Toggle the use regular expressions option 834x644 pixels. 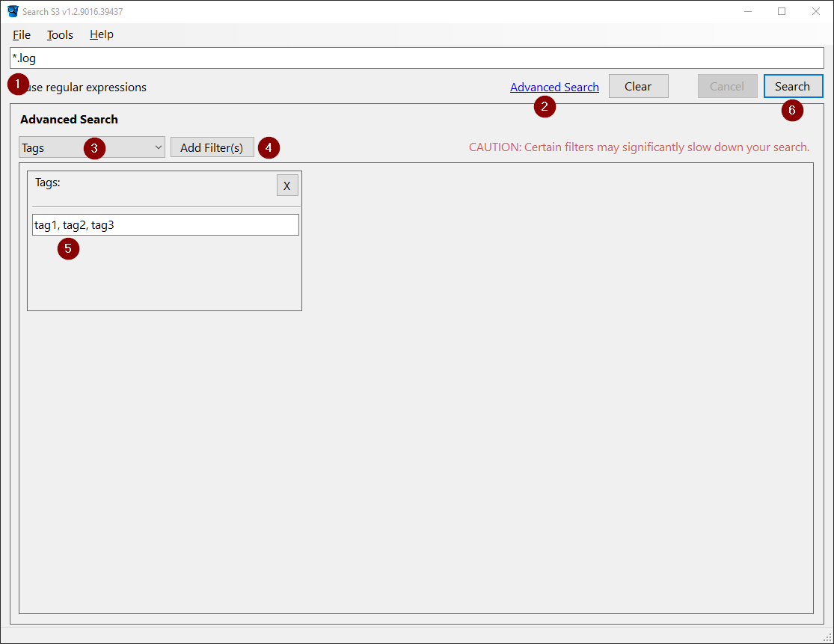pos(80,88)
